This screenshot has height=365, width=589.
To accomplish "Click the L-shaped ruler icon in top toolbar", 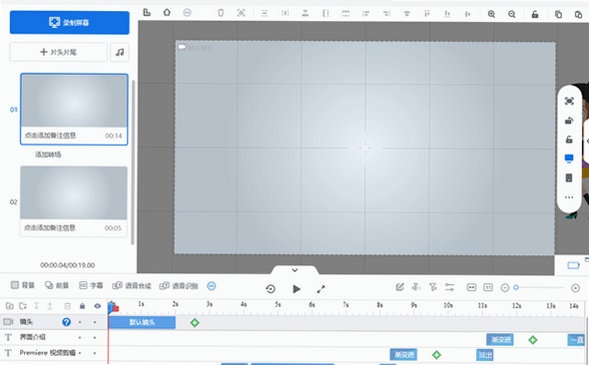I will 147,12.
